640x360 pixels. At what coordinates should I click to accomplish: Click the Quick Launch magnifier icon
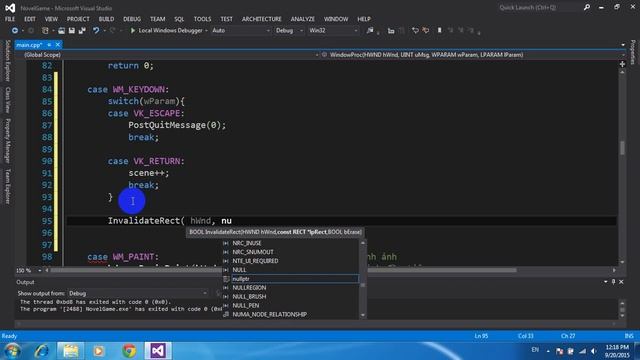587,7
